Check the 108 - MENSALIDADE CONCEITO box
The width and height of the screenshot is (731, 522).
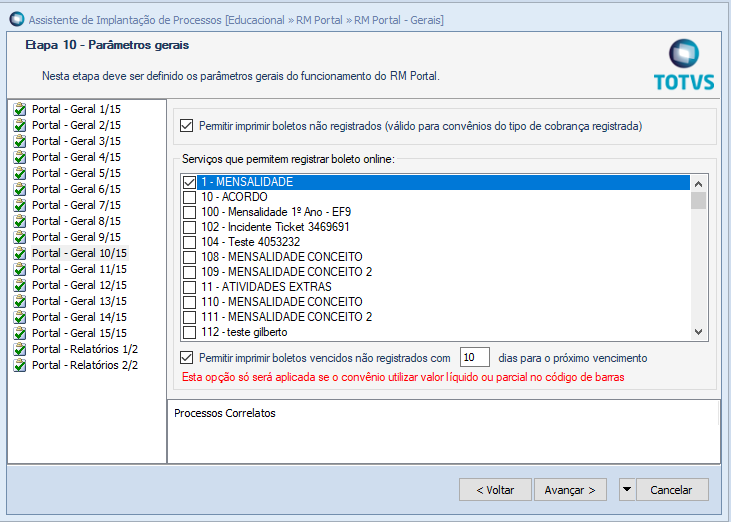[189, 257]
